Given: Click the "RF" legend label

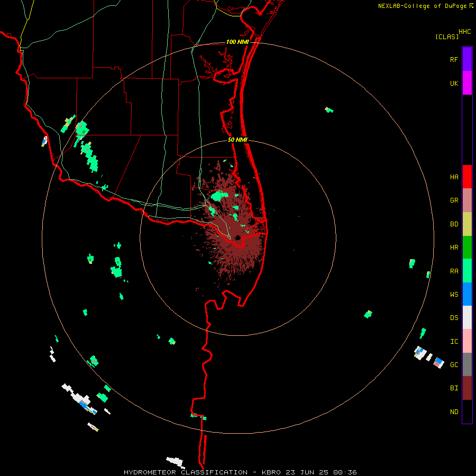Looking at the screenshot, I should (454, 59).
